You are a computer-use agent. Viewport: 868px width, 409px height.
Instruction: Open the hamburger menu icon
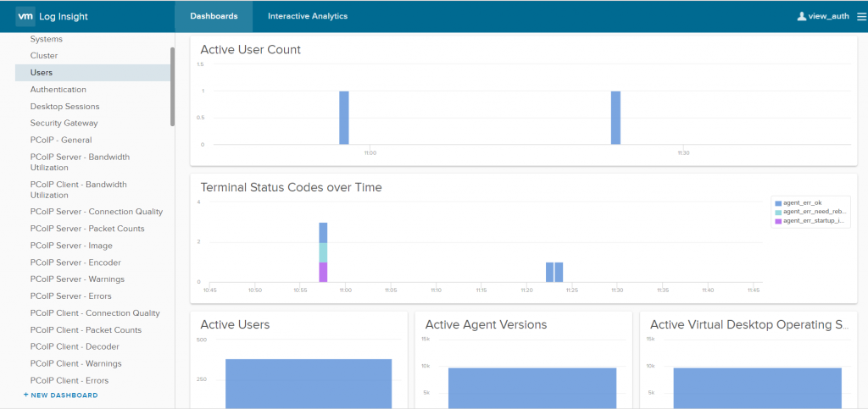point(861,17)
